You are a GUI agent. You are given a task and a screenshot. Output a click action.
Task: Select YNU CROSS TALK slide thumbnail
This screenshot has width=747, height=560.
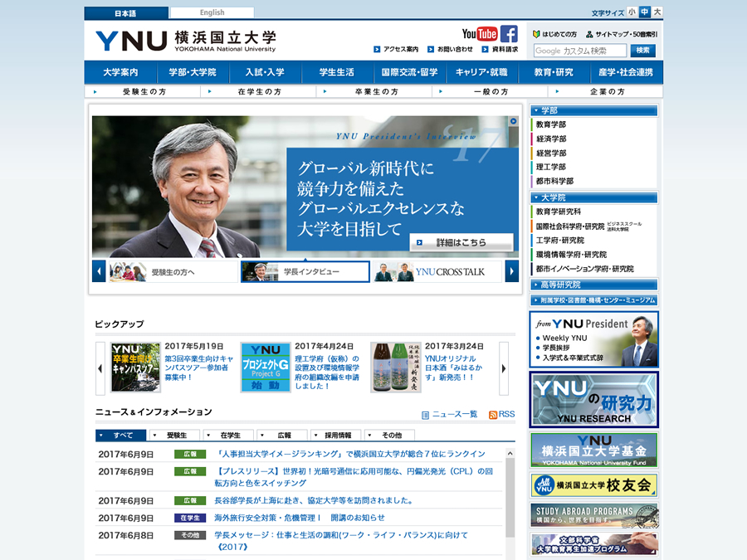click(x=437, y=272)
